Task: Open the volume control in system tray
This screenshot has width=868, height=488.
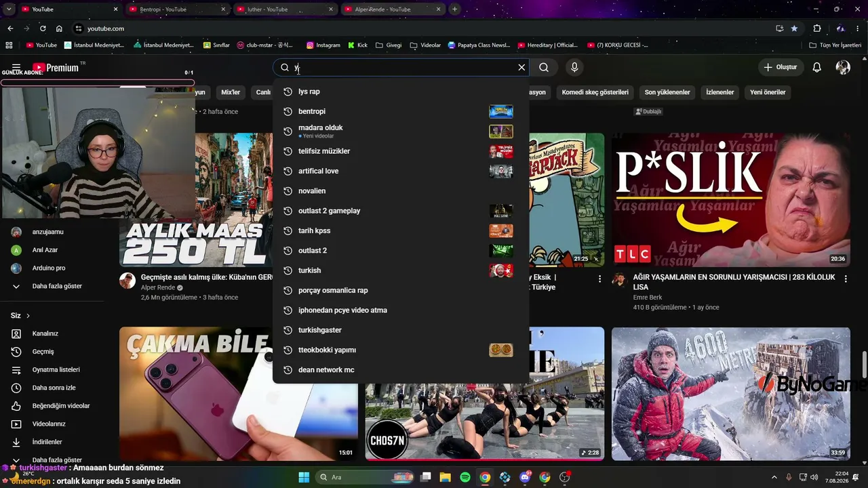Action: 814,477
